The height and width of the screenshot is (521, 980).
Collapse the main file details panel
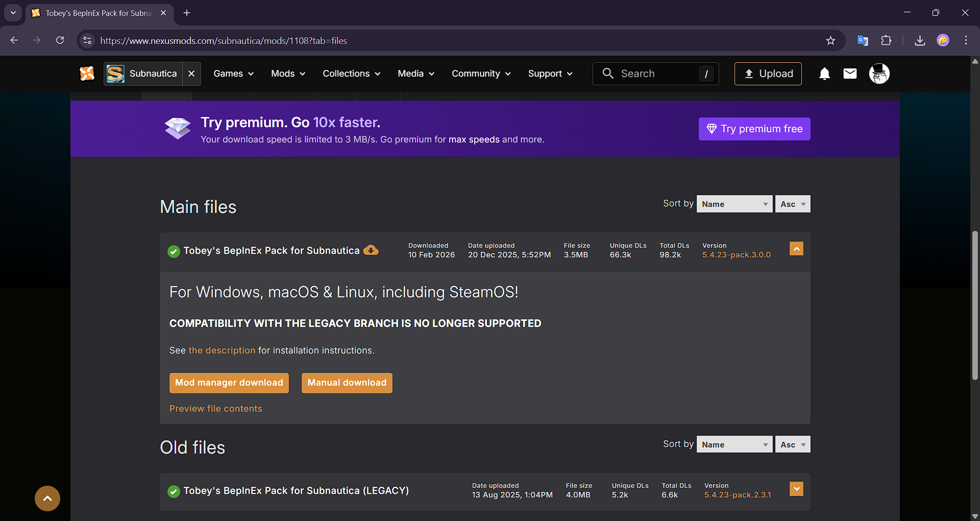[x=796, y=249]
